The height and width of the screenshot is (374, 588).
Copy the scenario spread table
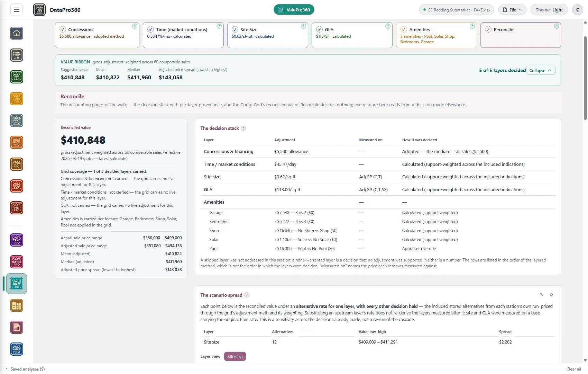(541, 295)
